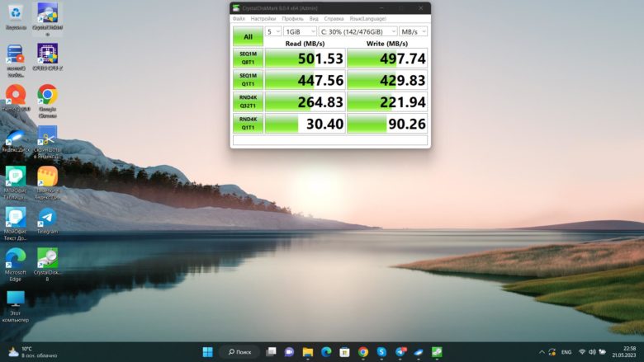
Task: Select the Этот компьютер desktop icon
Action: coord(16,306)
